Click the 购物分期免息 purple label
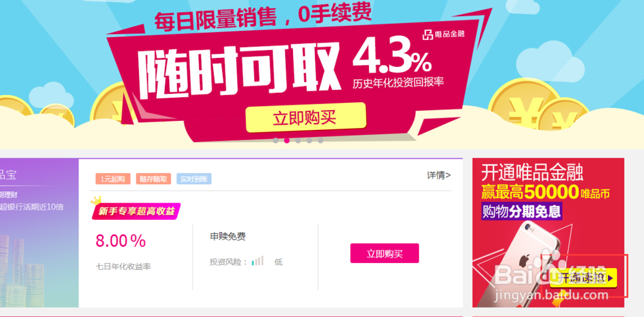Viewport: 644px width, 317px height. tap(522, 212)
